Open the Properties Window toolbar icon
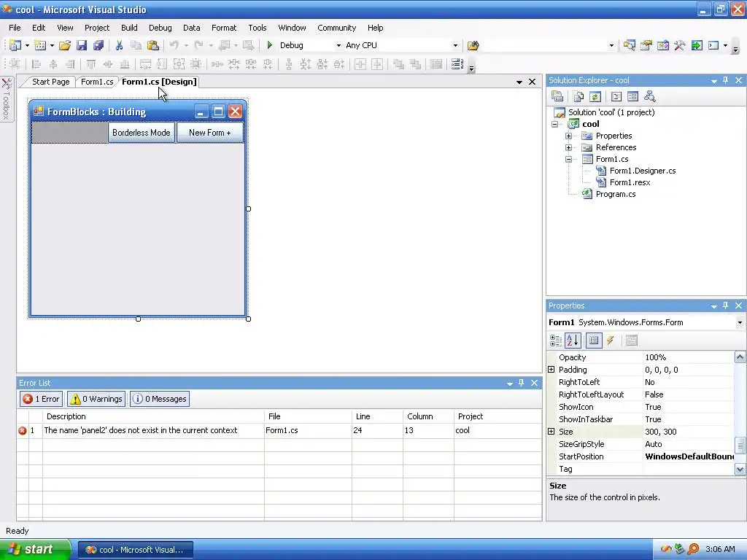The width and height of the screenshot is (747, 560). tap(646, 45)
